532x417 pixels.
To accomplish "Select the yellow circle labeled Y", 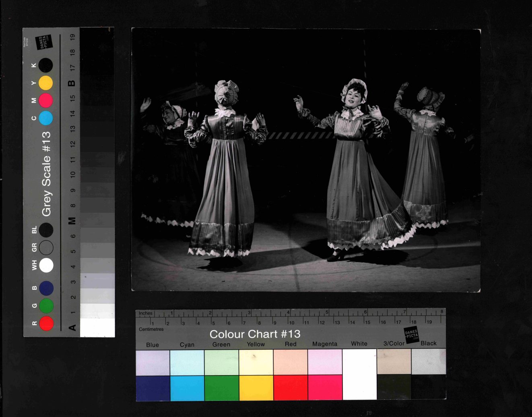I will (45, 83).
